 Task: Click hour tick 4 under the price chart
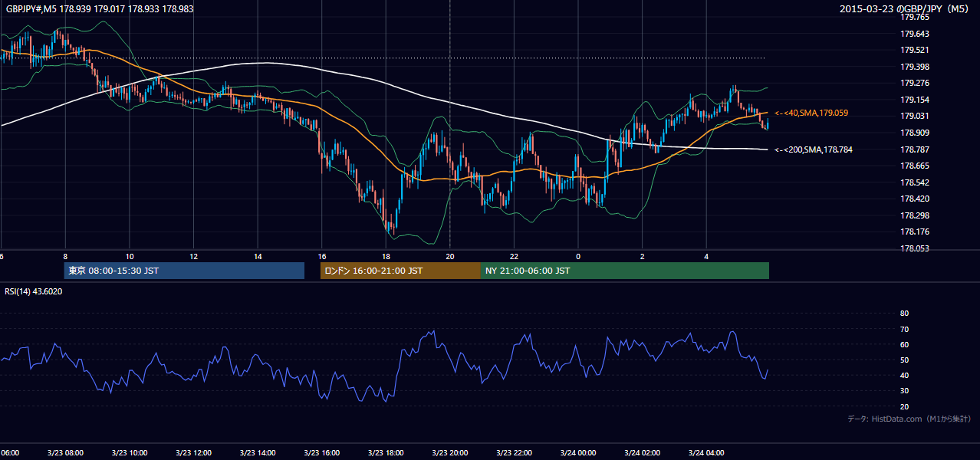pyautogui.click(x=707, y=256)
